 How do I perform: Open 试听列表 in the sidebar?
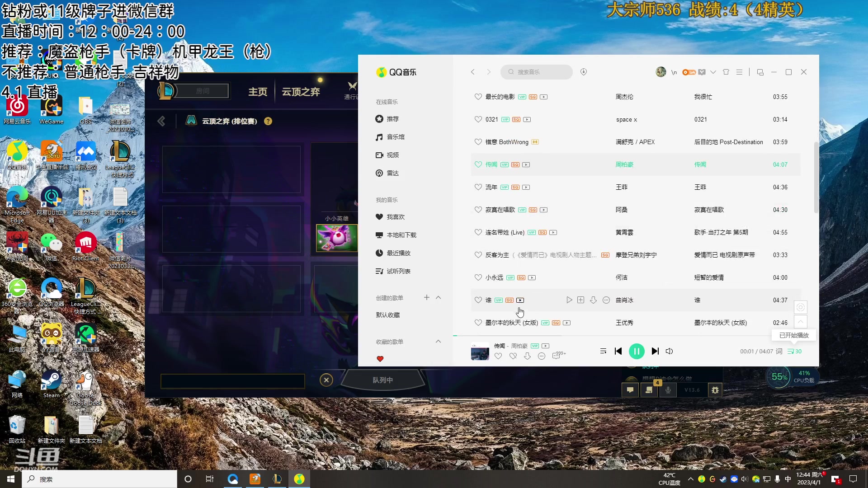pos(393,271)
